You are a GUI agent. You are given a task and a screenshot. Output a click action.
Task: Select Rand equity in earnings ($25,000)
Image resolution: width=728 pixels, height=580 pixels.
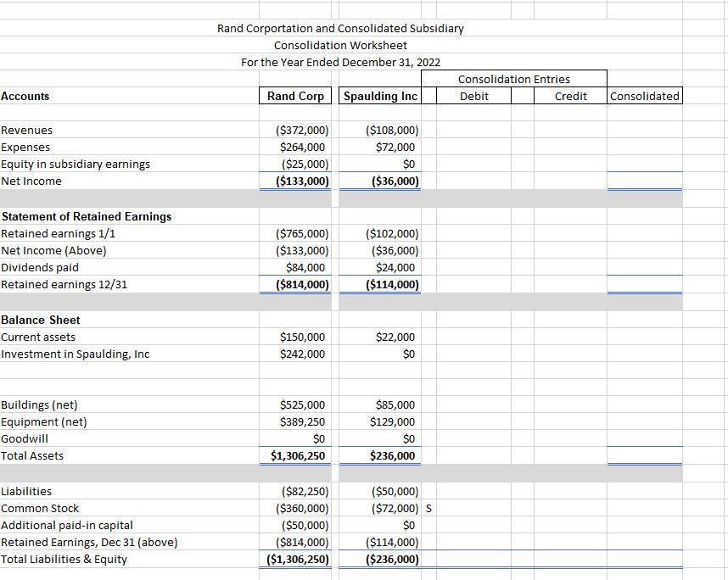click(x=305, y=165)
